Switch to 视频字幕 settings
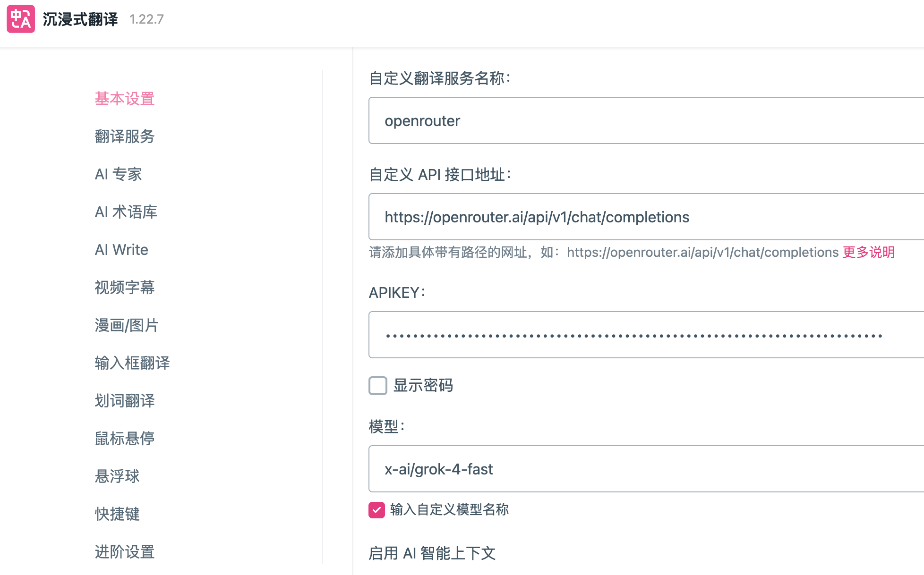 tap(125, 287)
